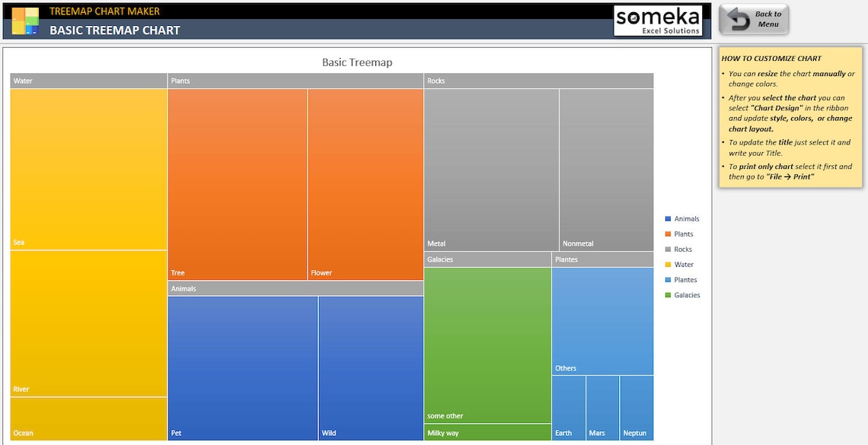Select the Basic Treemap chart title
This screenshot has height=445, width=868.
[x=357, y=62]
